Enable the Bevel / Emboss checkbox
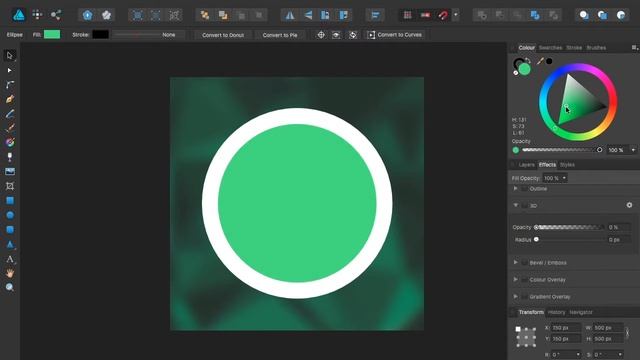Screen dimensions: 640x360 (524, 263)
